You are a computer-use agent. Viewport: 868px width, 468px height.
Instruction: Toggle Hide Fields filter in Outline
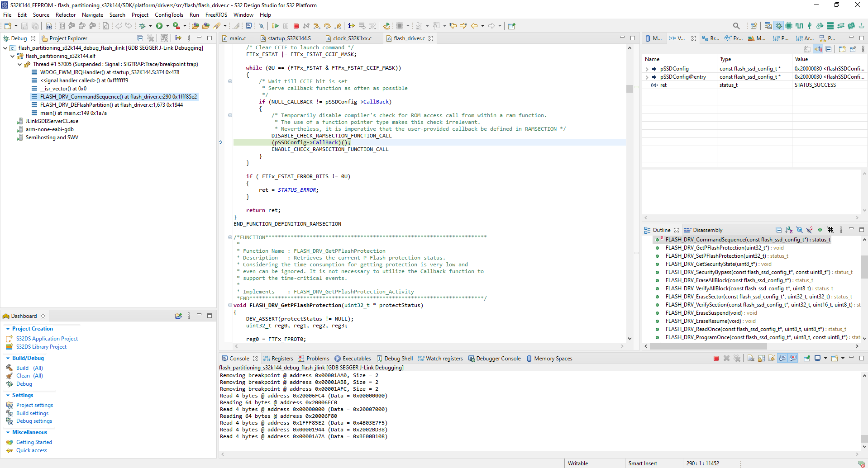pos(799,230)
